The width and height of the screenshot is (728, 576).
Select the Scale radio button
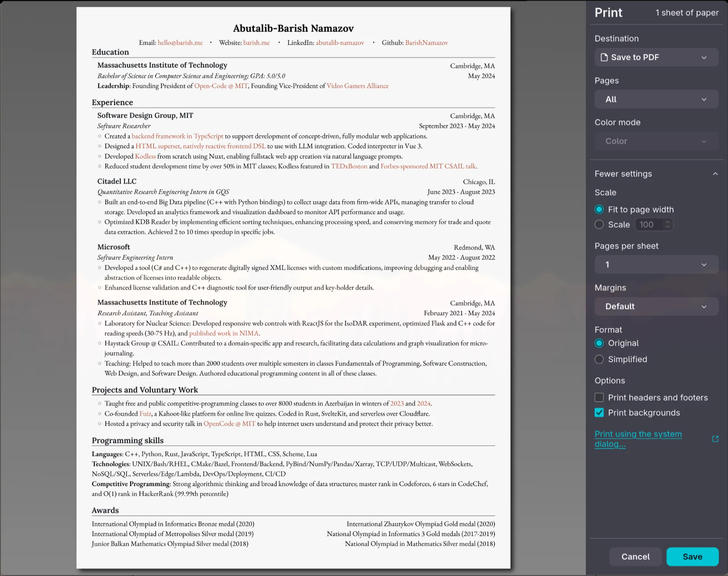coord(599,224)
